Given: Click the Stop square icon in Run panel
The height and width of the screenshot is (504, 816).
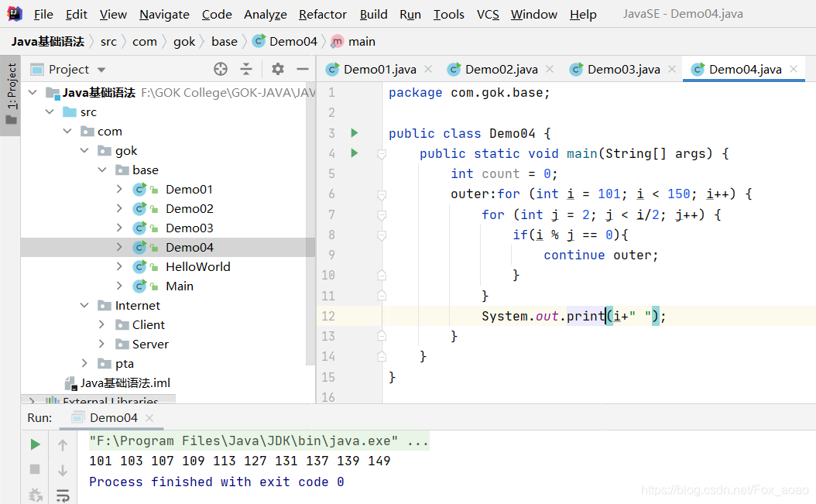Looking at the screenshot, I should point(35,469).
